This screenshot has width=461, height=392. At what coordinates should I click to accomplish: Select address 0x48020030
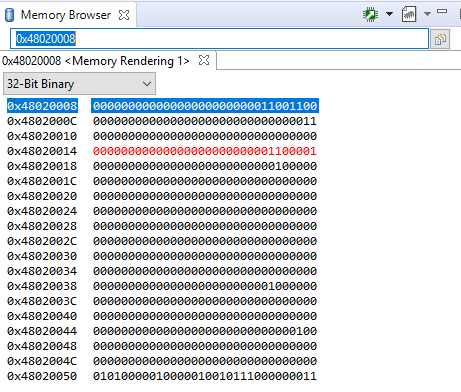pos(42,256)
